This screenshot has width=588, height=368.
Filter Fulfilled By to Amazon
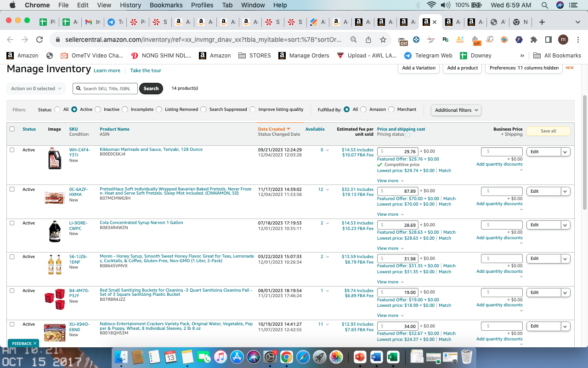pyautogui.click(x=364, y=109)
